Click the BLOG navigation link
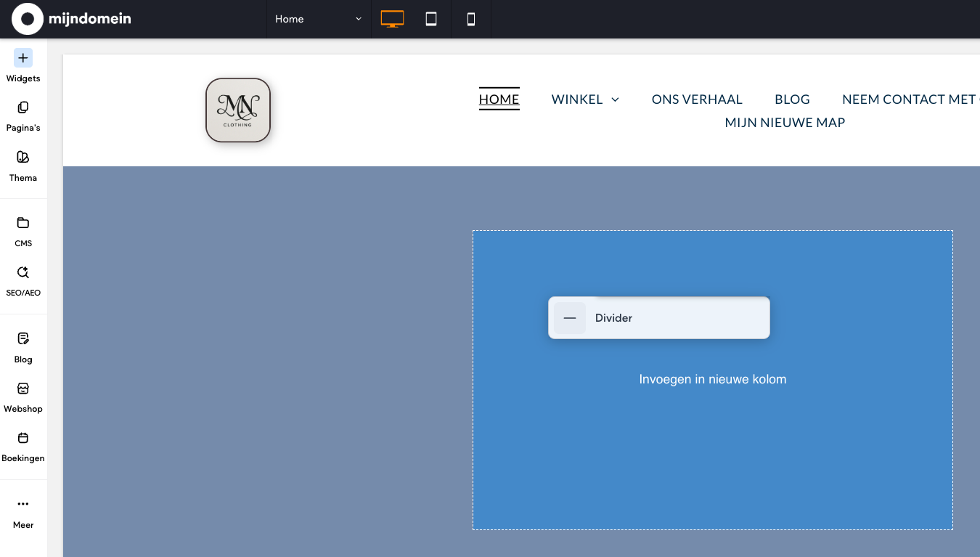The image size is (980, 557). 792,99
